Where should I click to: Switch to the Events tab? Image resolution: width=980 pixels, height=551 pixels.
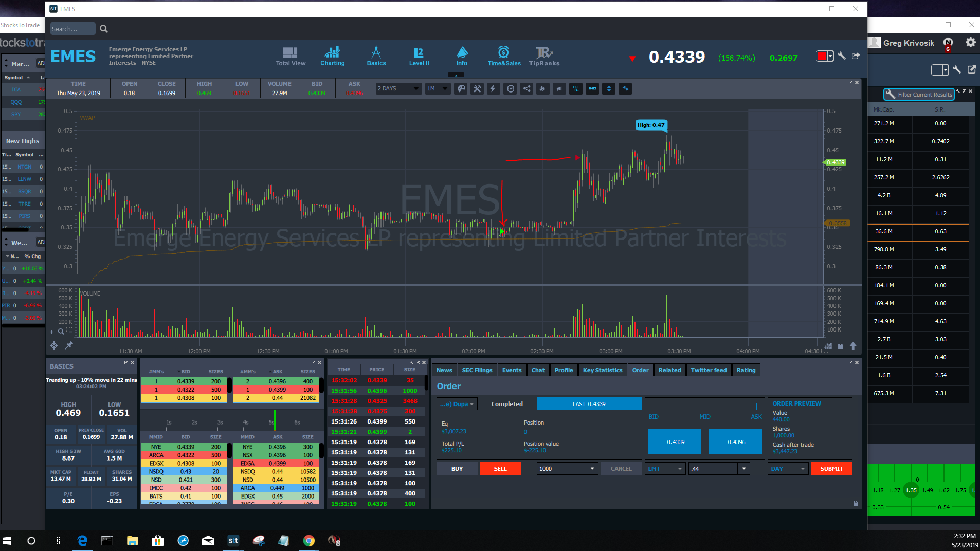click(512, 370)
